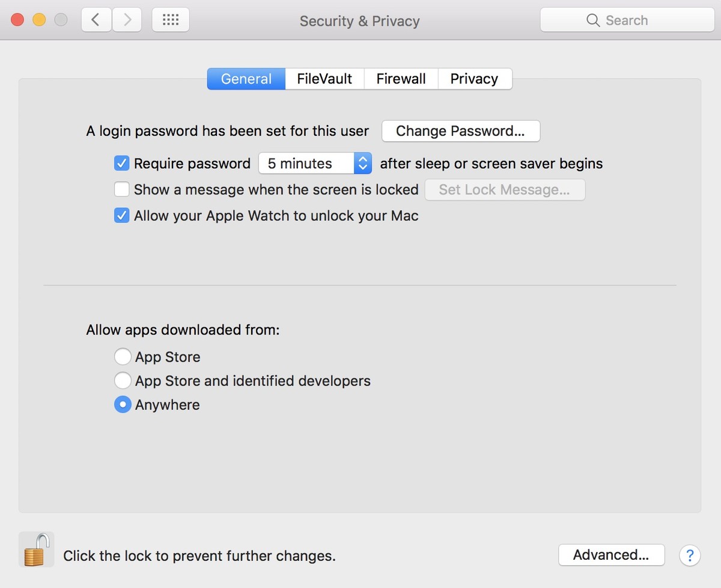This screenshot has height=588, width=721.
Task: Close the Security & Privacy window
Action: (x=17, y=20)
